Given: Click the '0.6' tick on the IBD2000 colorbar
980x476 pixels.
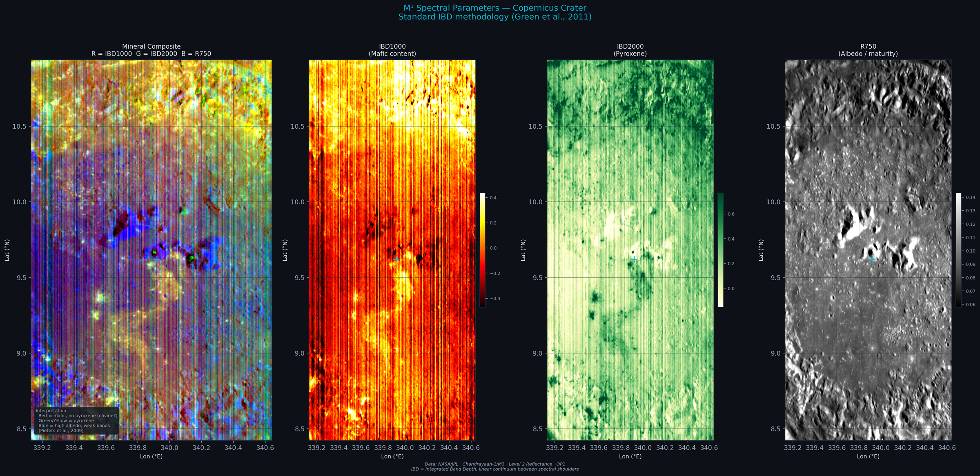Looking at the screenshot, I should point(731,214).
